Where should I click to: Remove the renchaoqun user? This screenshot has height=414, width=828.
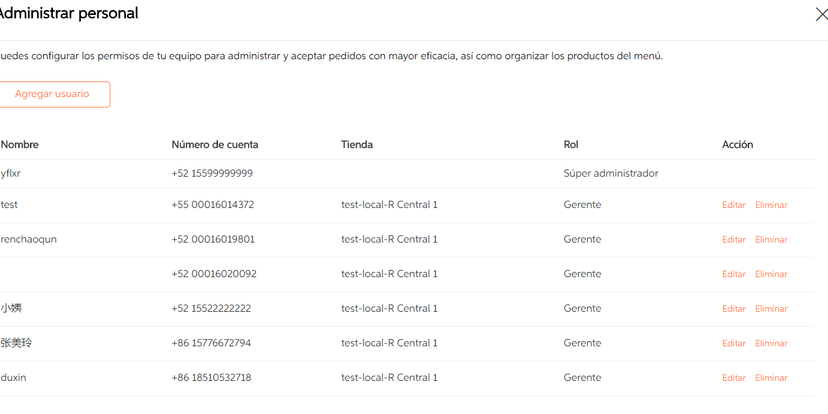(x=771, y=240)
